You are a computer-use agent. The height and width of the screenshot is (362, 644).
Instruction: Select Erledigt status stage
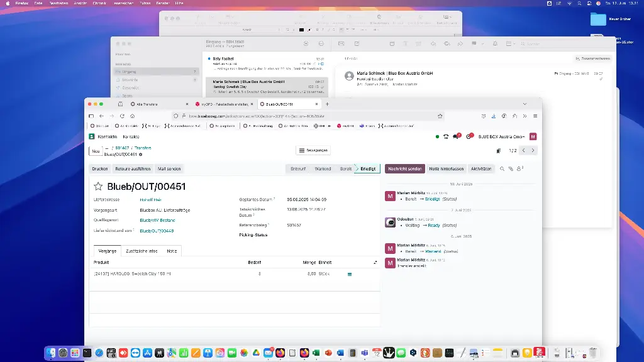click(368, 168)
